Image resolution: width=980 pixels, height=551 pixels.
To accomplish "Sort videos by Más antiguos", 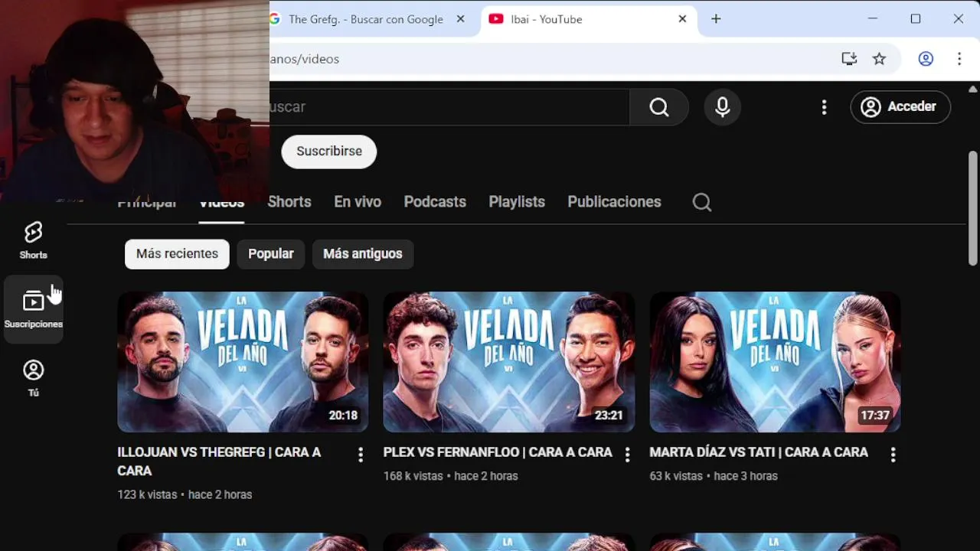I will click(363, 254).
